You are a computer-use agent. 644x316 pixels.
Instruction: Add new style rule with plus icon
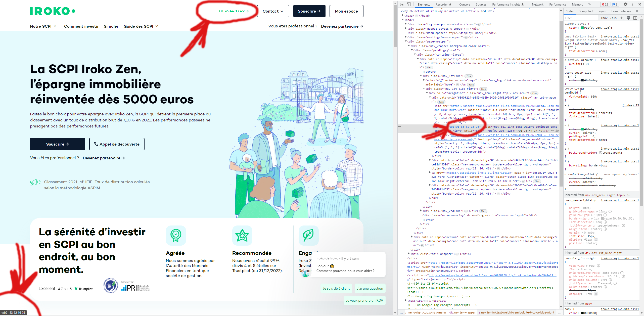point(621,18)
